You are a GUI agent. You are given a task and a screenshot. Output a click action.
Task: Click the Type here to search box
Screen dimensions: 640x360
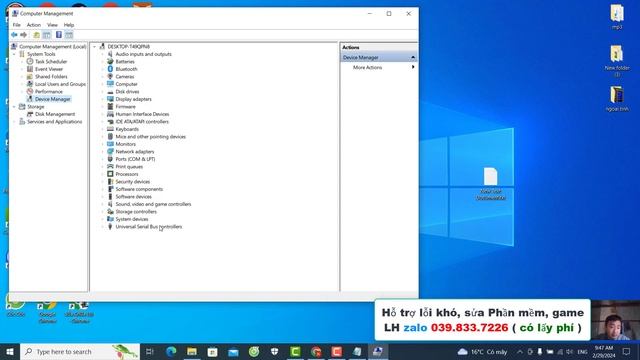[x=80, y=351]
